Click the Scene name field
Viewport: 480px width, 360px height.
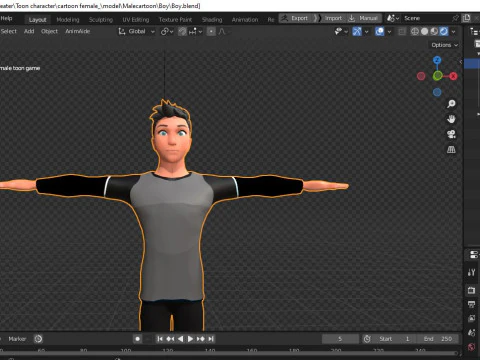[426, 18]
